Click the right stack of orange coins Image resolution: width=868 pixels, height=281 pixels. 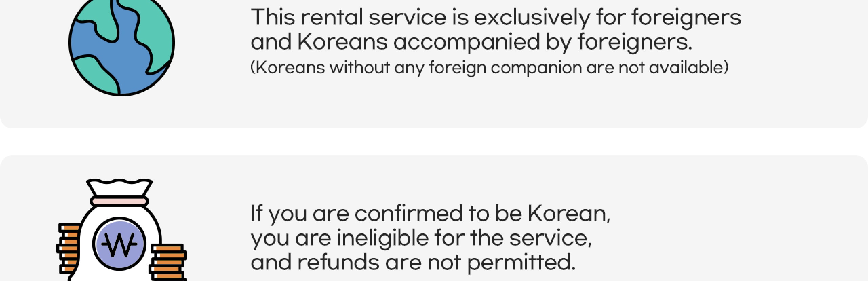(168, 262)
